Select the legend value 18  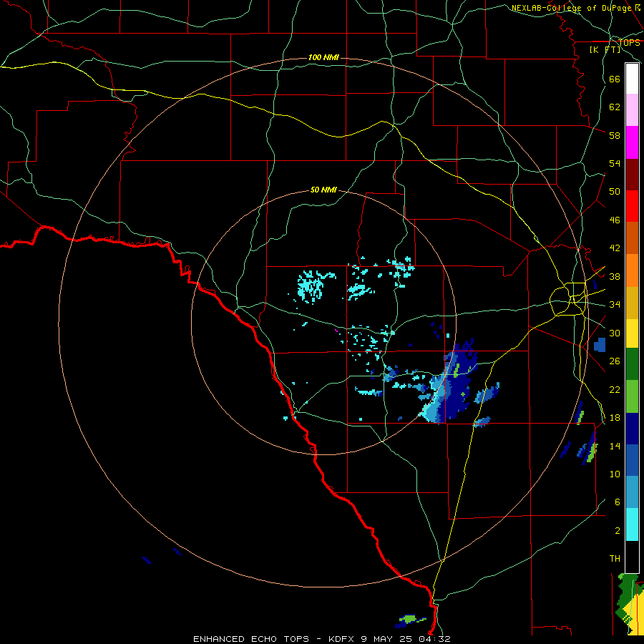coord(615,418)
